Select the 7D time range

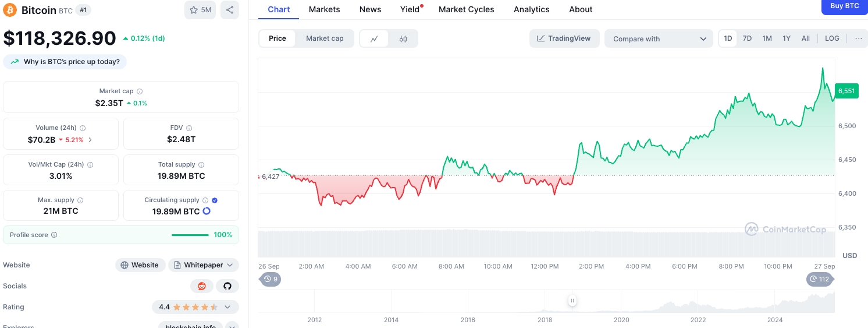coord(747,38)
